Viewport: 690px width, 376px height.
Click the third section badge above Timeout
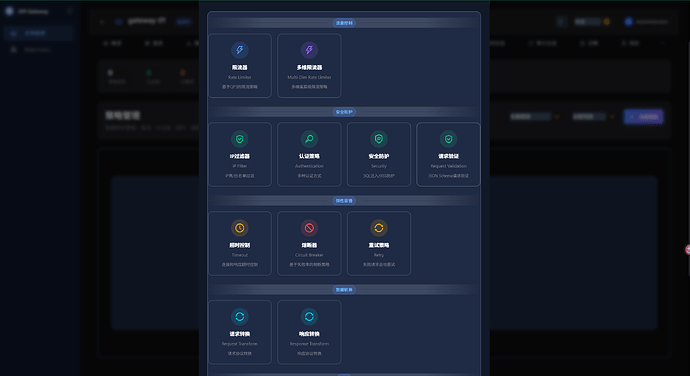[344, 201]
